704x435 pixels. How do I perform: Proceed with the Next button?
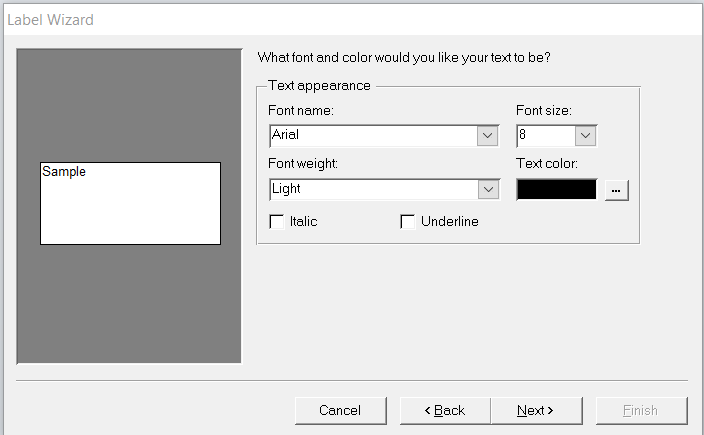click(535, 410)
